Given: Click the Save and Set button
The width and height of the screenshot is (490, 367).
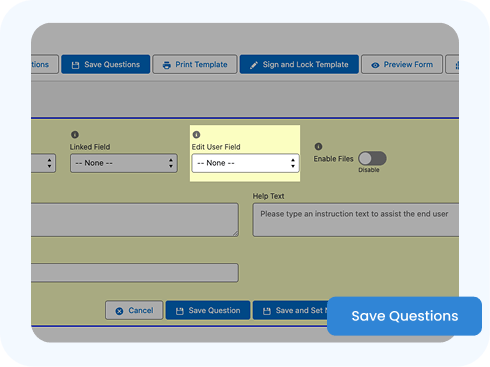Looking at the screenshot, I should (290, 310).
